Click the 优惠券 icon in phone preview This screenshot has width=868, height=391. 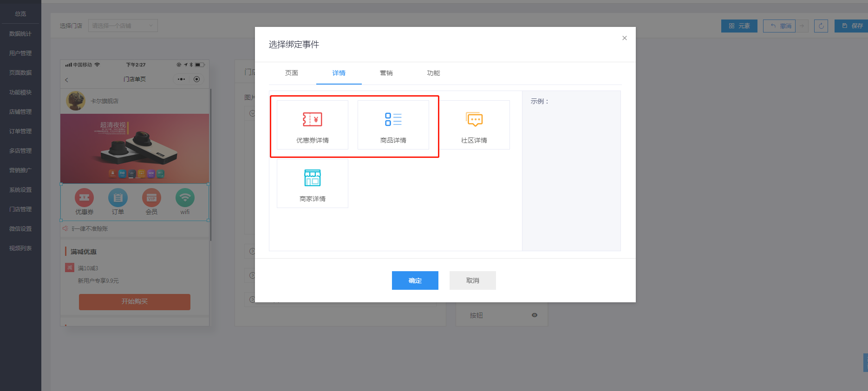point(84,198)
